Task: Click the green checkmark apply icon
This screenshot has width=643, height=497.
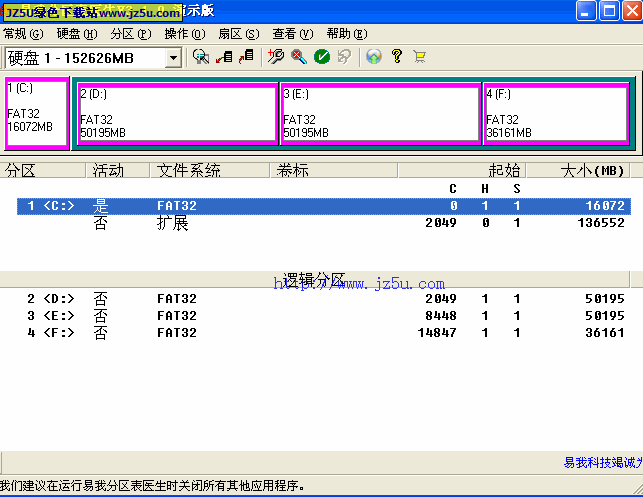Action: 322,57
